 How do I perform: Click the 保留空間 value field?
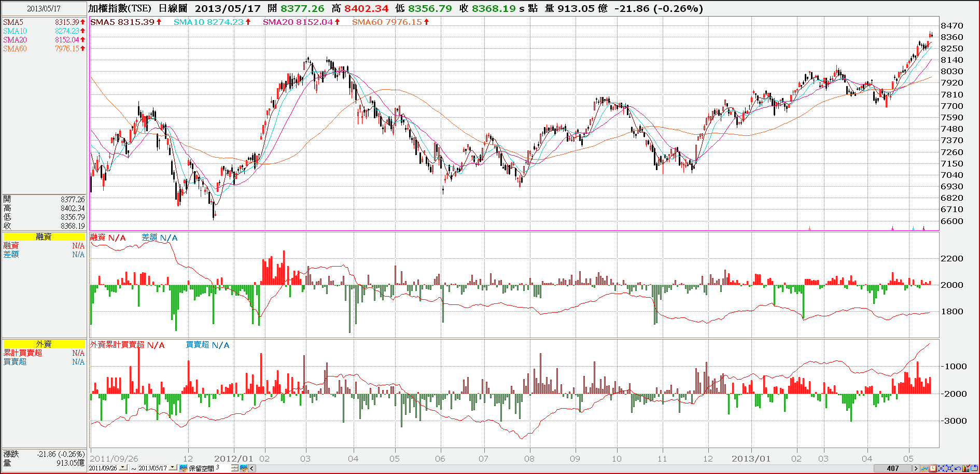pyautogui.click(x=223, y=468)
